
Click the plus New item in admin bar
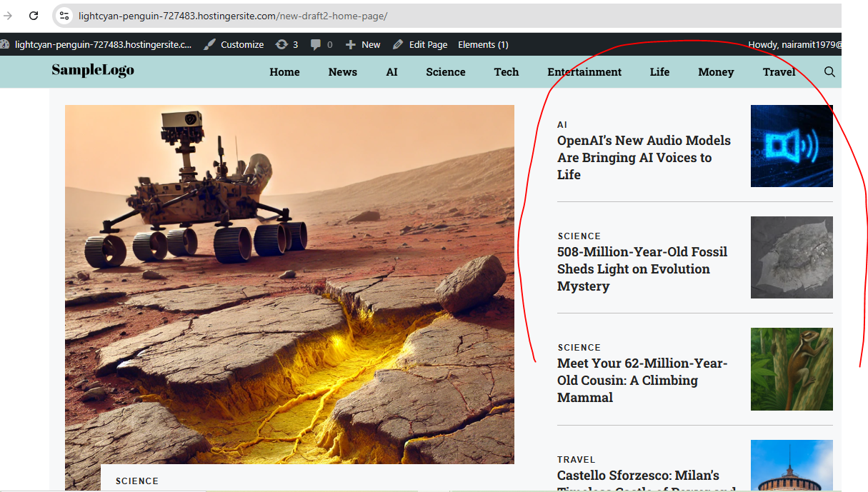363,44
